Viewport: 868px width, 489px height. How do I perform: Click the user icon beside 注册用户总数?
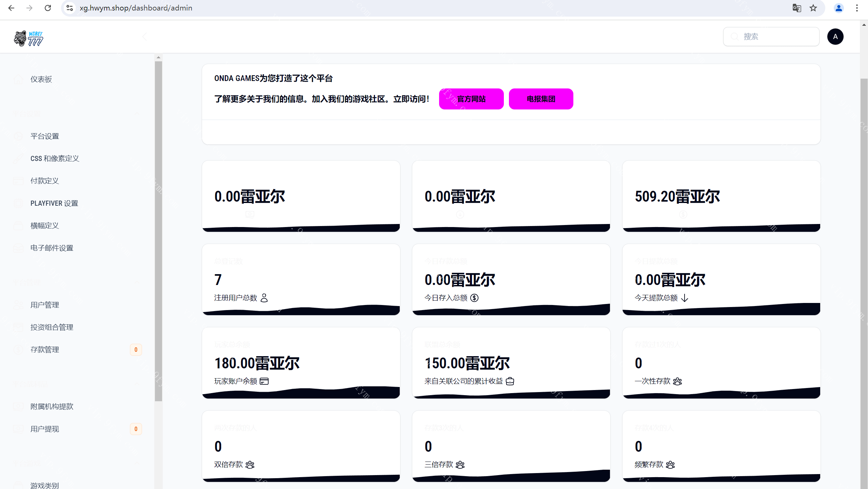tap(264, 298)
